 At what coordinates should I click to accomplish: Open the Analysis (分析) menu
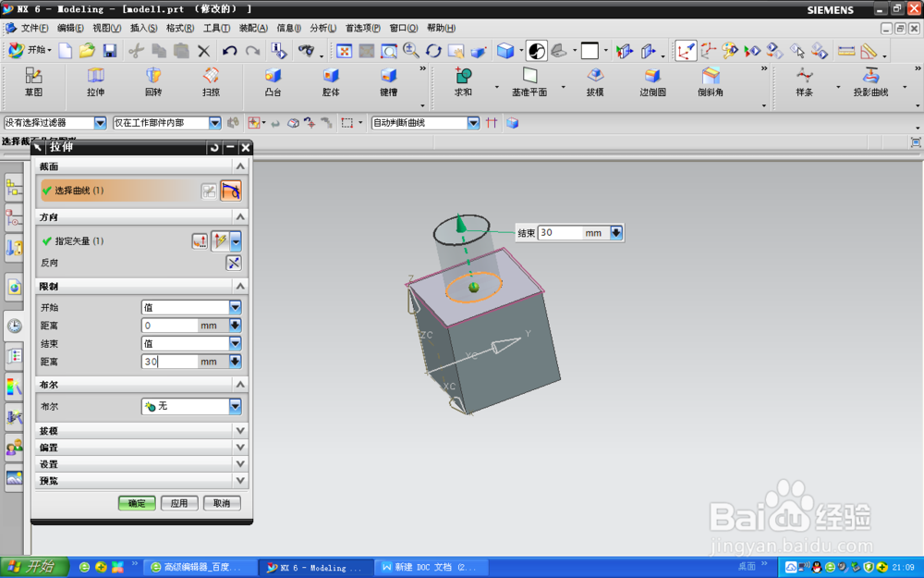[322, 29]
